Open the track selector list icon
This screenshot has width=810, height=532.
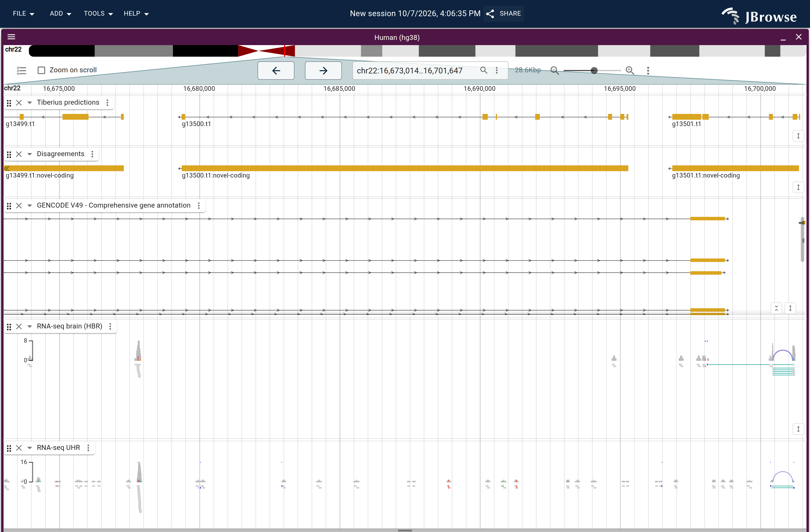tap(21, 71)
